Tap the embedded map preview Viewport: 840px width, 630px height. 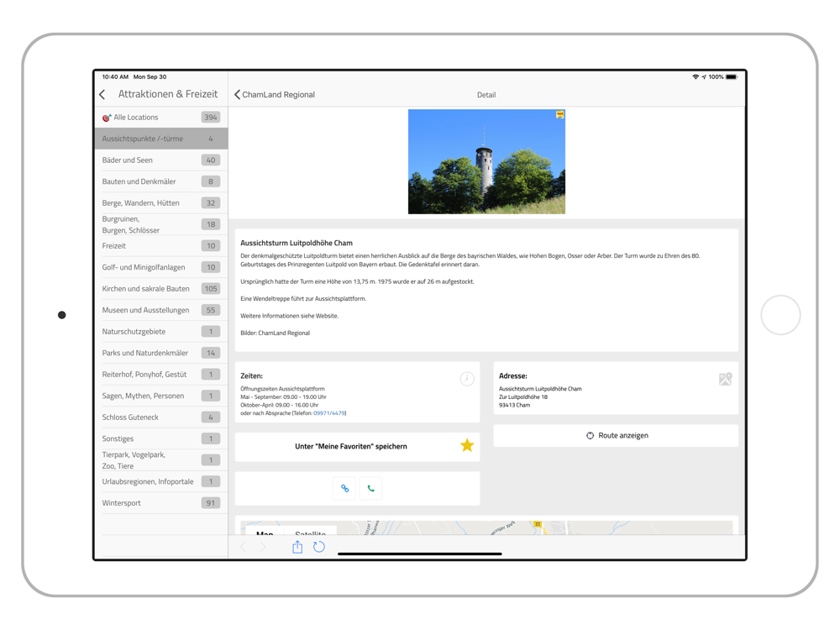[486, 528]
